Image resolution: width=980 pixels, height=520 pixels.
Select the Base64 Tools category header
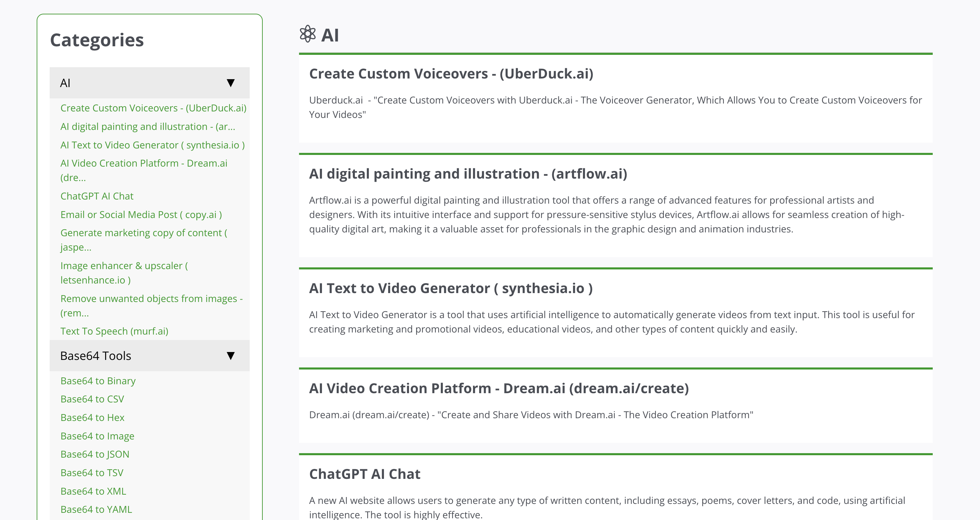[x=149, y=355]
